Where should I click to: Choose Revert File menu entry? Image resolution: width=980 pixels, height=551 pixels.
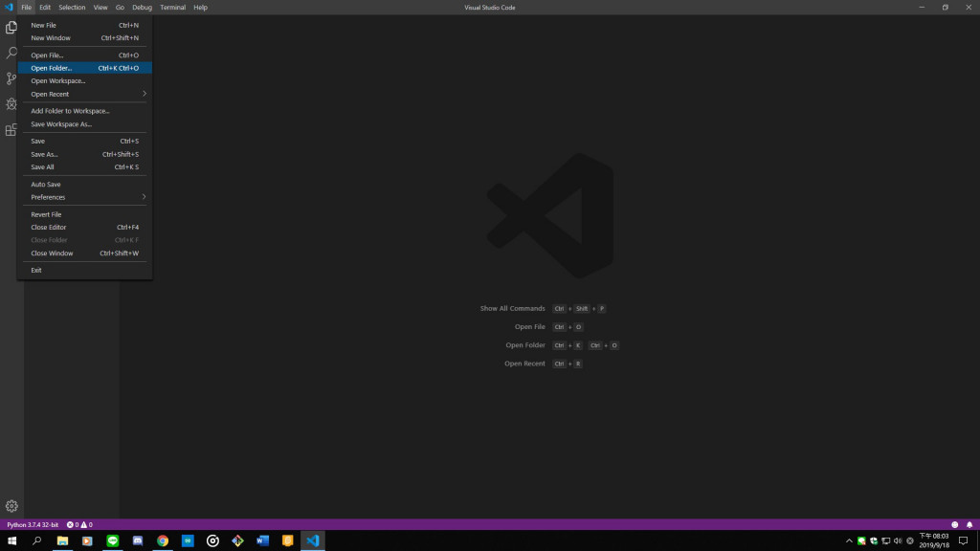point(84,214)
